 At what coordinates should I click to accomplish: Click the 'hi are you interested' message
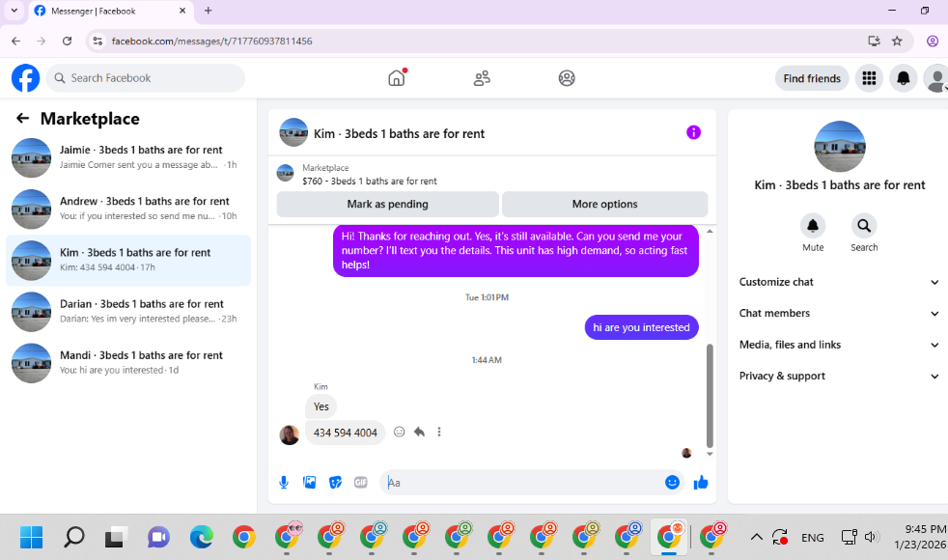pyautogui.click(x=641, y=327)
